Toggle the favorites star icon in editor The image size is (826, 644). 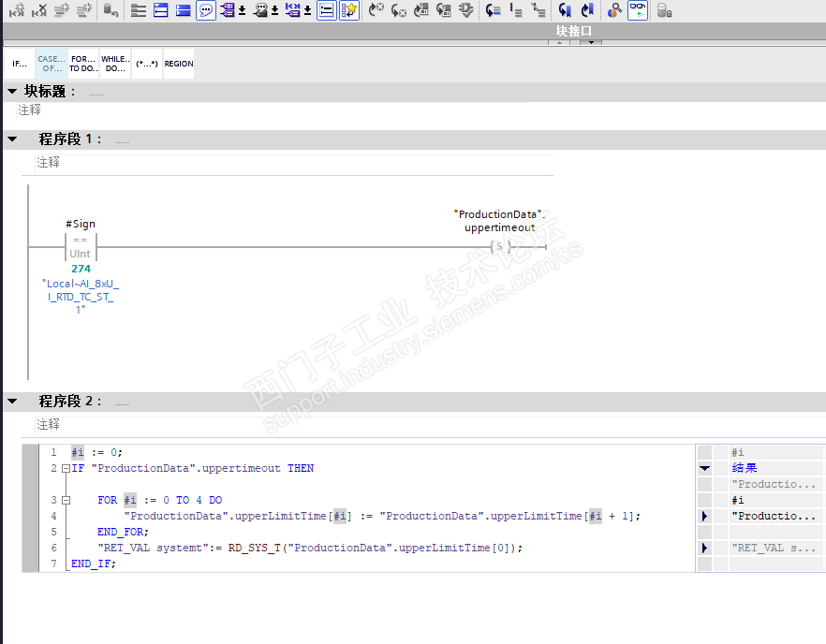[349, 10]
